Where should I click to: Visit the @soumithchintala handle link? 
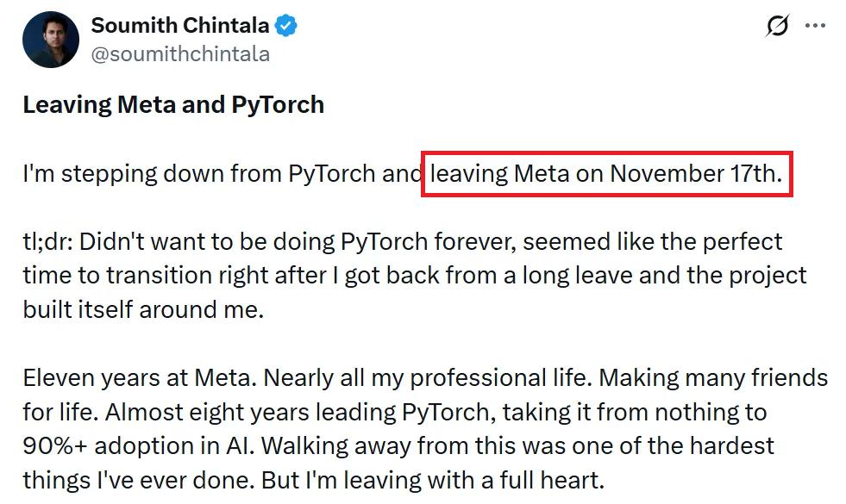click(180, 53)
